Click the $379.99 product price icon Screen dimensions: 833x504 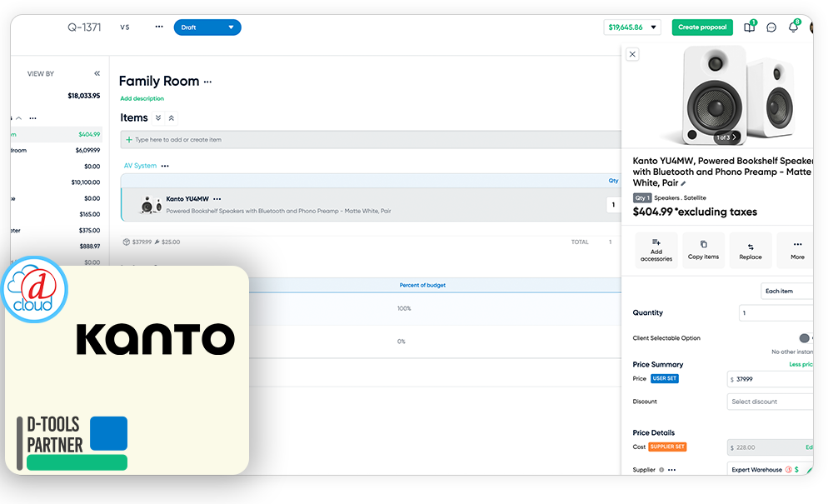pyautogui.click(x=127, y=242)
